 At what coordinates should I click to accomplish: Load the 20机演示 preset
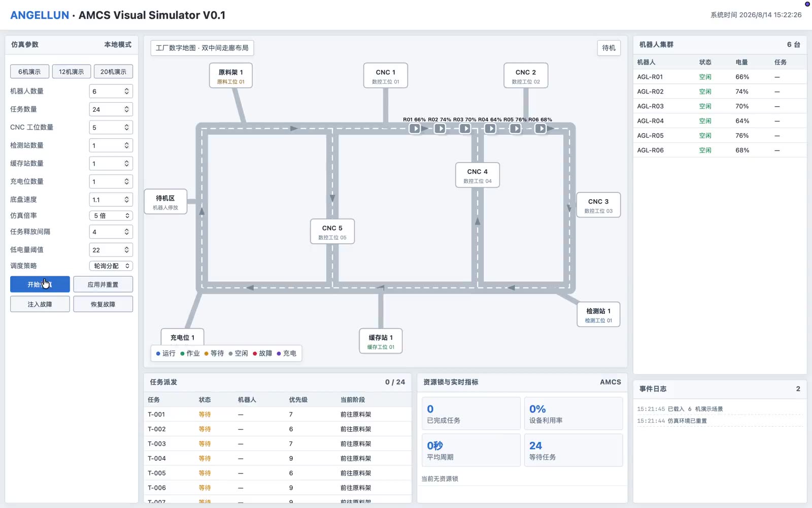(113, 72)
